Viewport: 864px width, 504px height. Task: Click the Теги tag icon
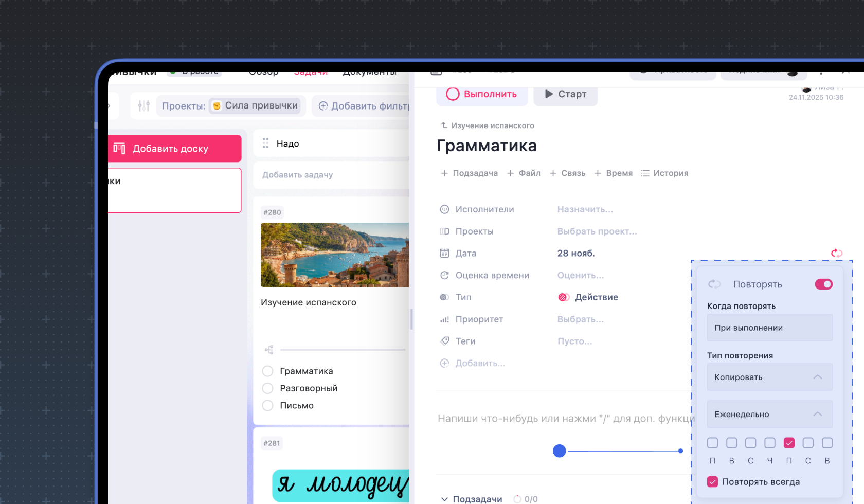tap(445, 340)
